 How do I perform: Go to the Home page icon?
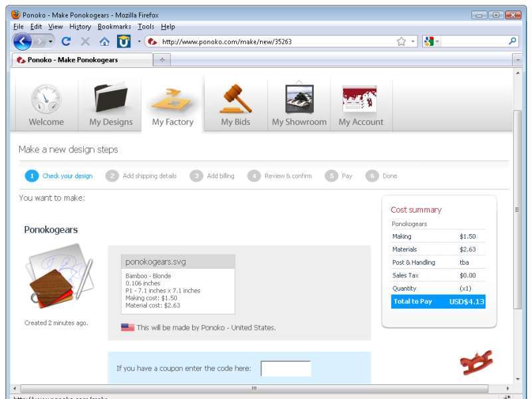[104, 42]
